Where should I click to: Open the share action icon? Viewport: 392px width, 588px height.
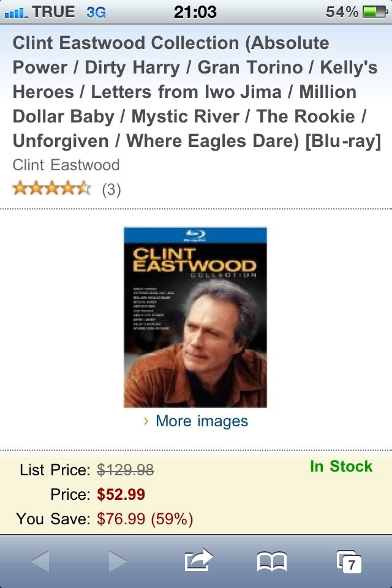point(198,560)
